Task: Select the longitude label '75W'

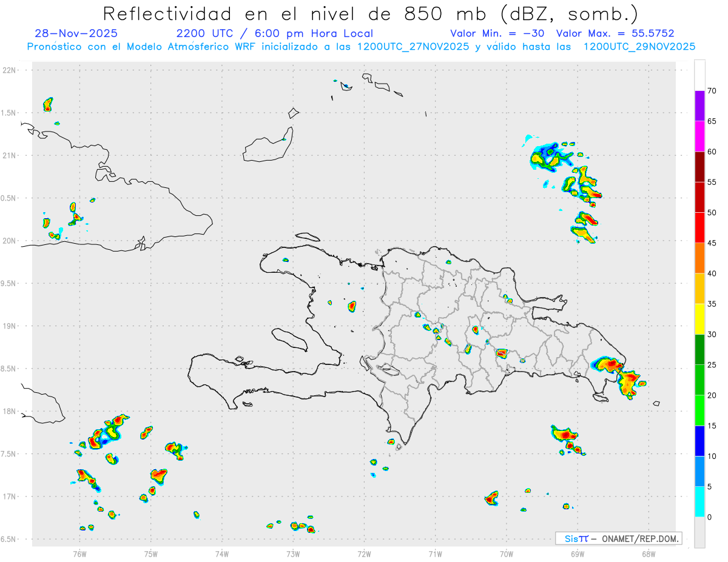Action: pyautogui.click(x=151, y=554)
